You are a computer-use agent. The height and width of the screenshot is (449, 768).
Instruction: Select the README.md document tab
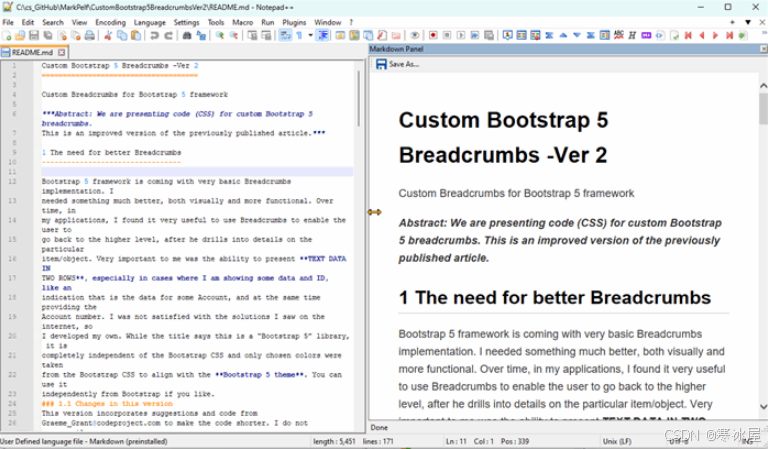pos(32,52)
